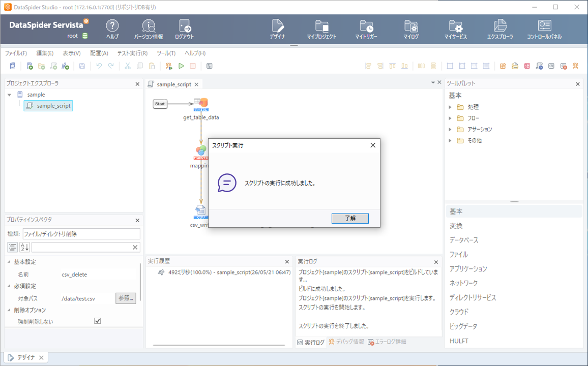Click the 参照... button for 対象パス
The height and width of the screenshot is (366, 588).
(126, 298)
